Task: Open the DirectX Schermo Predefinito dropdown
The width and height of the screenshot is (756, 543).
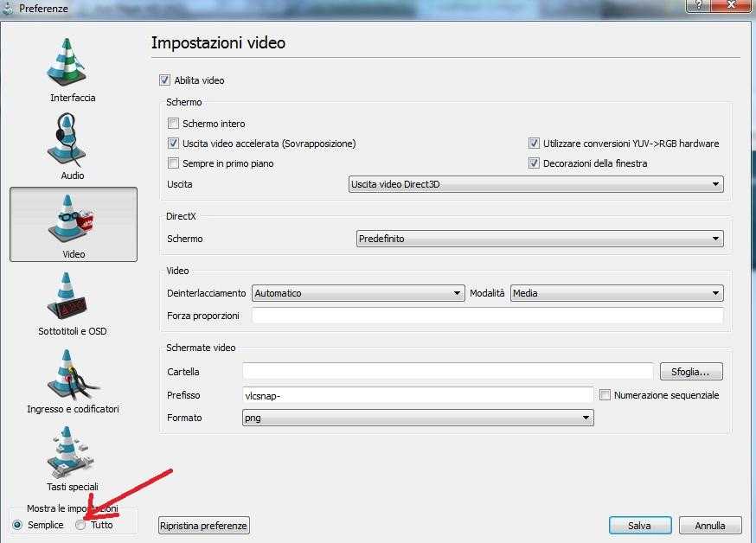Action: pos(540,239)
